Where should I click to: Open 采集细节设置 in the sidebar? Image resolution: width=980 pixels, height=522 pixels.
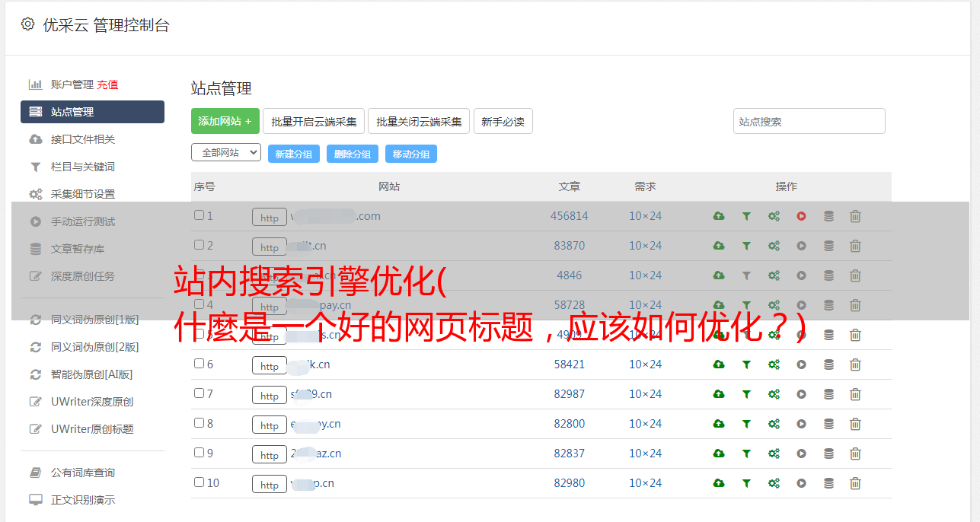(x=83, y=194)
